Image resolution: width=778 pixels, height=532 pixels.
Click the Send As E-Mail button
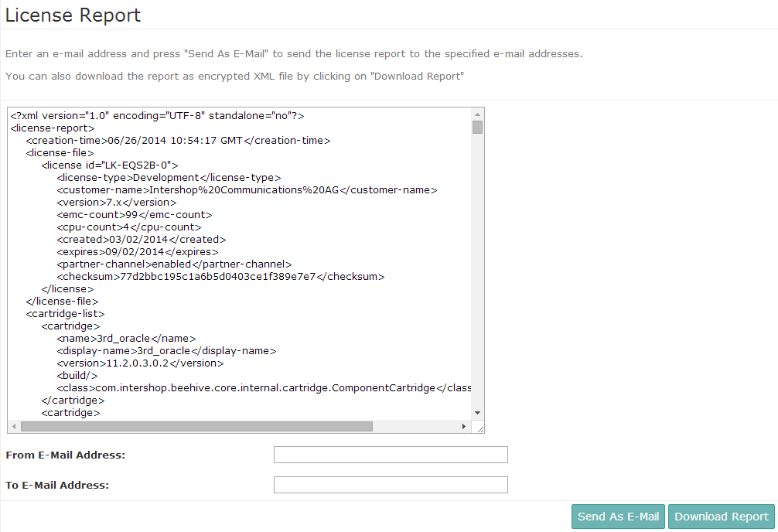(618, 517)
